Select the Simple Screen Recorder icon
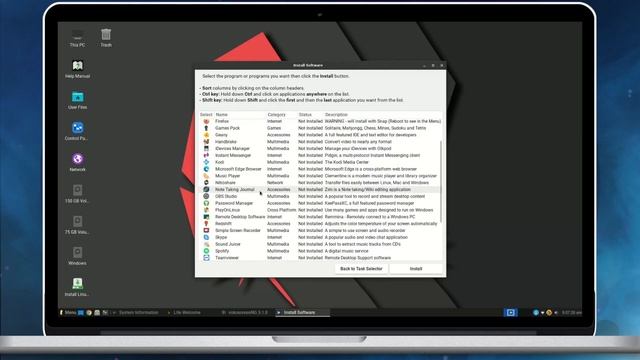This screenshot has width=640, height=360. (206, 231)
